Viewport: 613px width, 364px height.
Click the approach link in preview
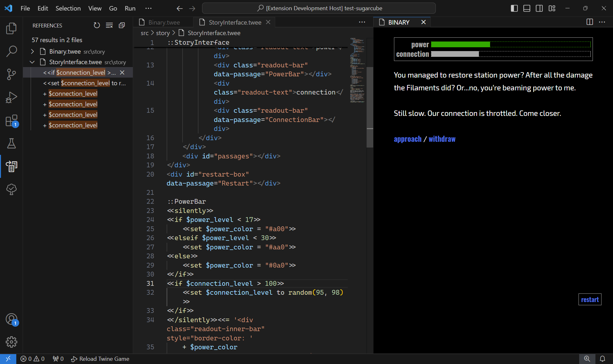point(407,139)
